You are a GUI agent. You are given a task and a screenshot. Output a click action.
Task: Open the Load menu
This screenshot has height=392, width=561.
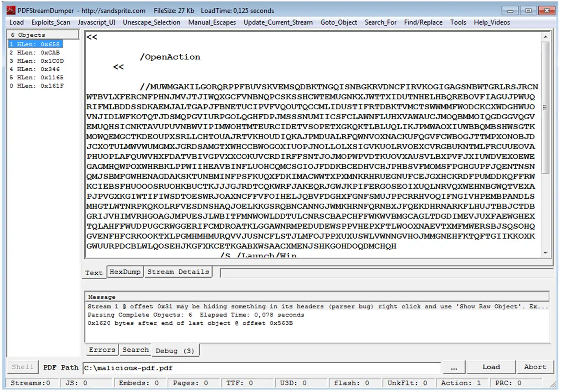coord(16,22)
